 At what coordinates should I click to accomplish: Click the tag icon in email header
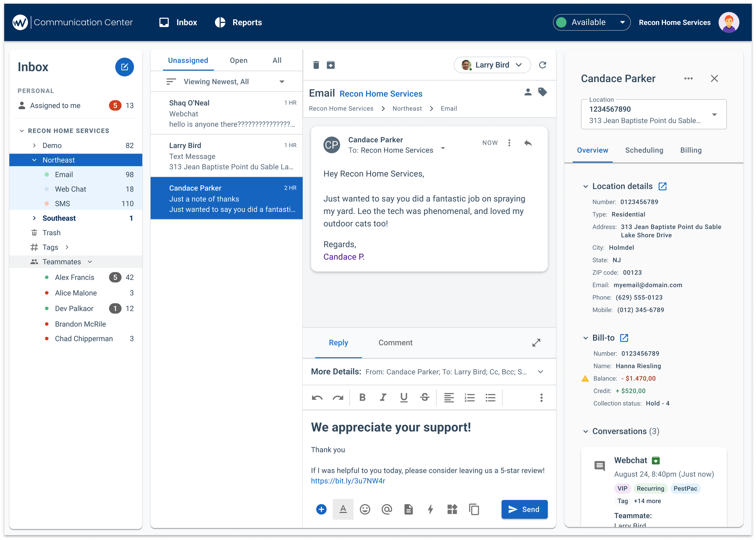[543, 92]
